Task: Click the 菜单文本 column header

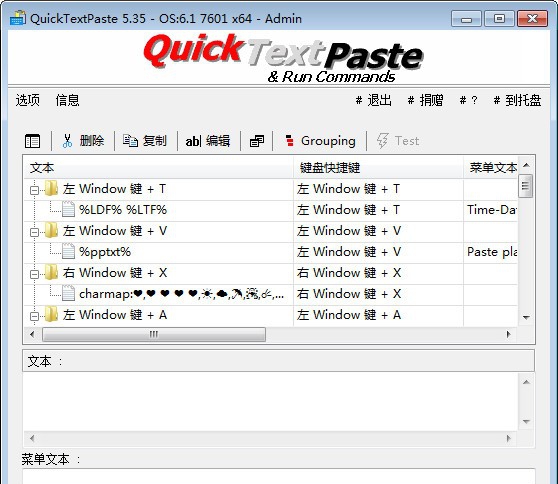Action: pos(491,168)
